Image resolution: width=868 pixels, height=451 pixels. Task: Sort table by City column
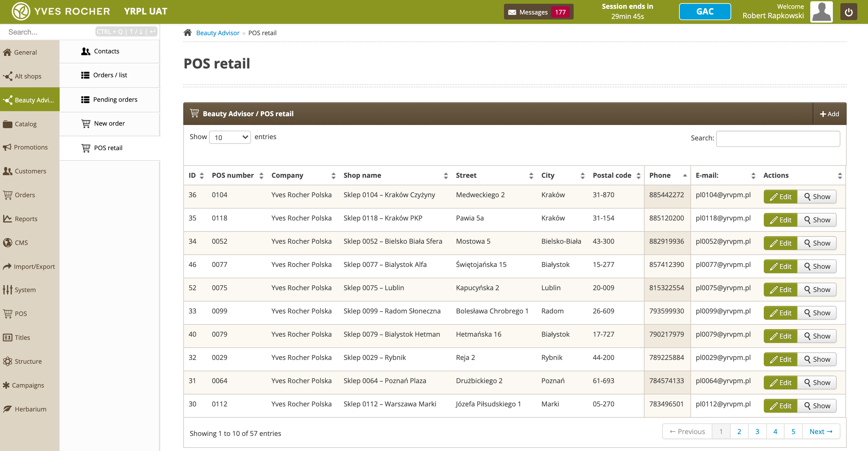[563, 176]
